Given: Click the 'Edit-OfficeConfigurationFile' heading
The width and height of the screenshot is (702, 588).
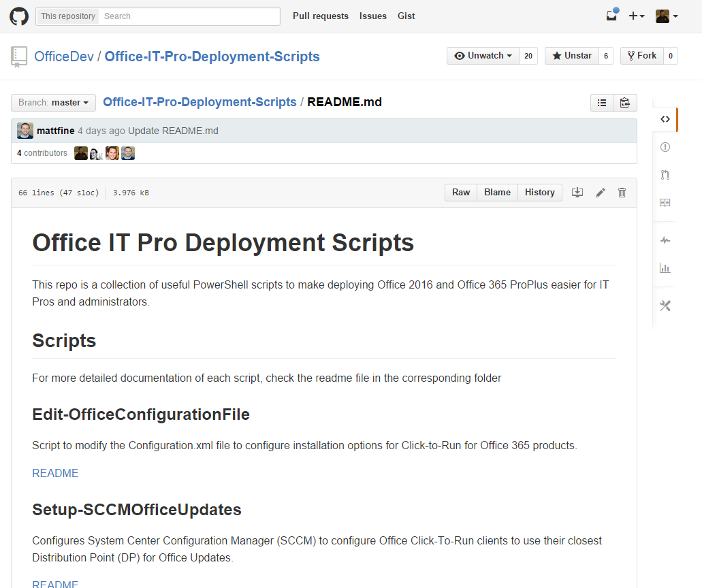Looking at the screenshot, I should 141,414.
